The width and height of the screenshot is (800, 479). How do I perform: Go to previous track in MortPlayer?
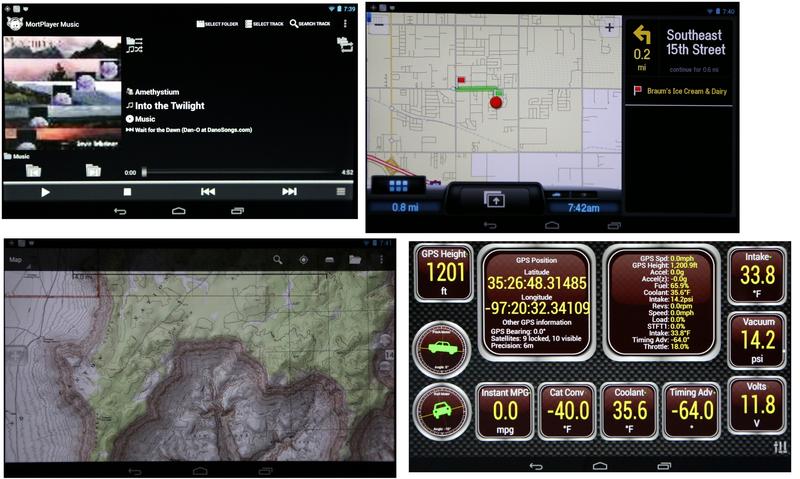208,191
